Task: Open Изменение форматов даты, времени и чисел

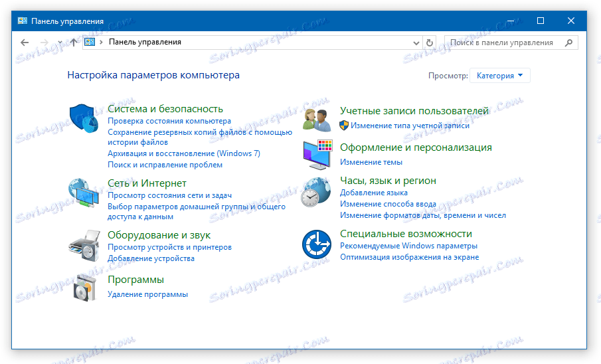Action: tap(423, 215)
